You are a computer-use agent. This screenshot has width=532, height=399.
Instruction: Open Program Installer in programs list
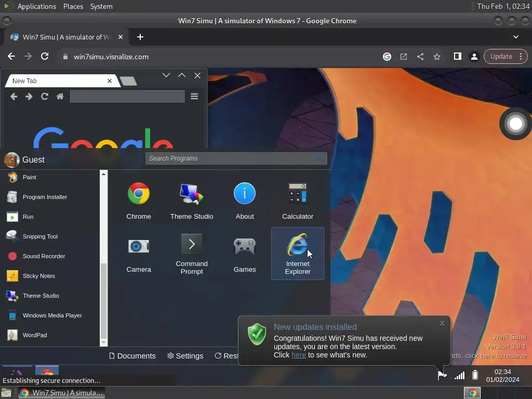(51, 197)
